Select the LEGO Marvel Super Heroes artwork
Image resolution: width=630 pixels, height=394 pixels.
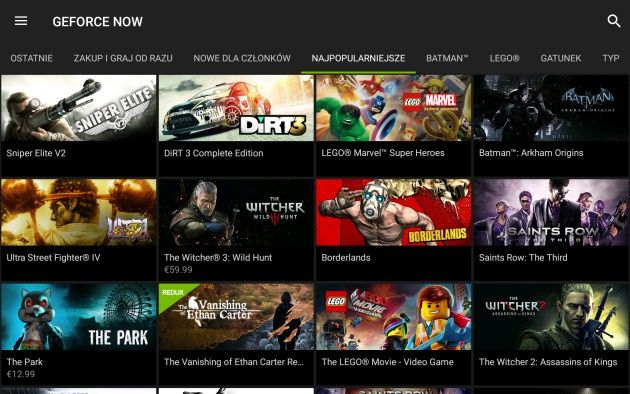click(x=394, y=108)
